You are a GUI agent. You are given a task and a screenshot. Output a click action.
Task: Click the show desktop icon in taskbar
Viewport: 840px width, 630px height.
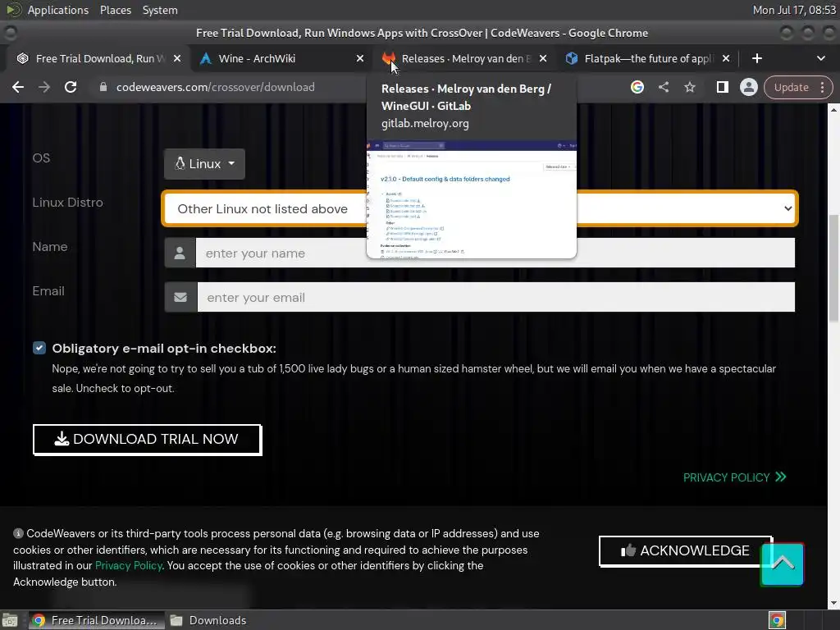pyautogui.click(x=10, y=620)
